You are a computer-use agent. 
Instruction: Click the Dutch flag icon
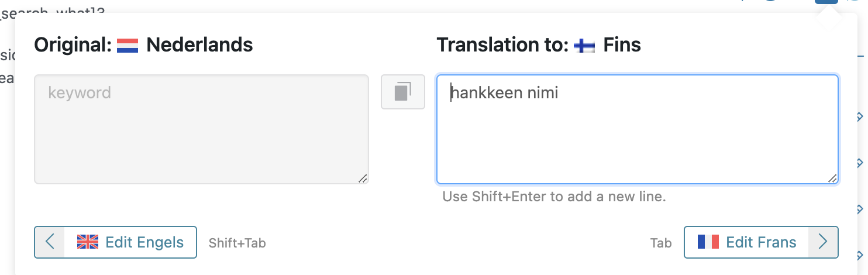click(128, 45)
